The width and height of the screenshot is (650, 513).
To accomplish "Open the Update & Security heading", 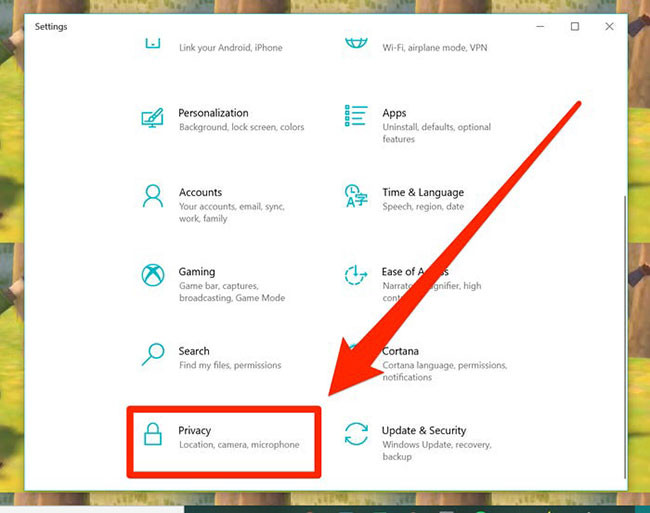I will tap(424, 430).
